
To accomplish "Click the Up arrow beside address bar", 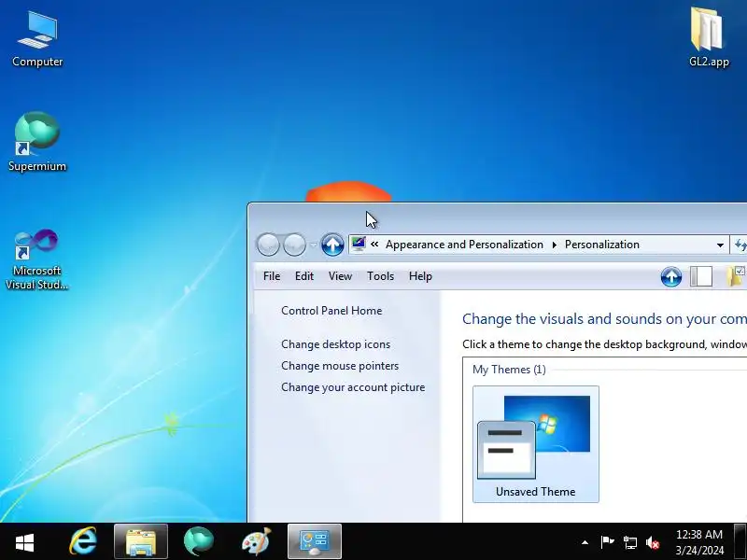I will click(332, 245).
